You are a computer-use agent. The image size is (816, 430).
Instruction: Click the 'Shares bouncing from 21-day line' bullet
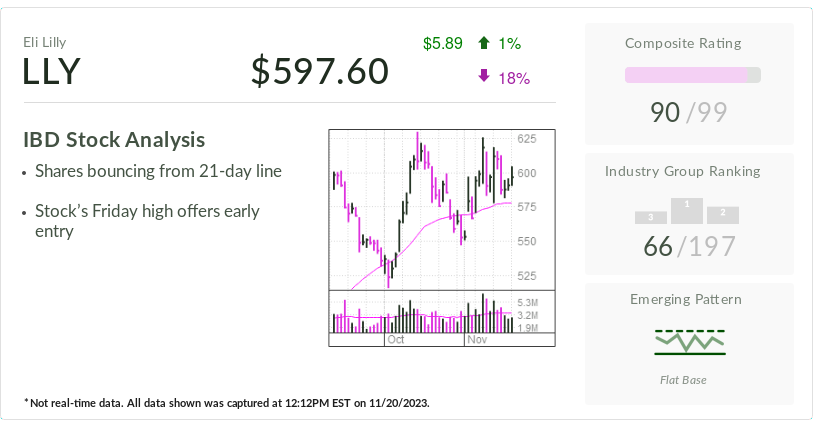158,171
